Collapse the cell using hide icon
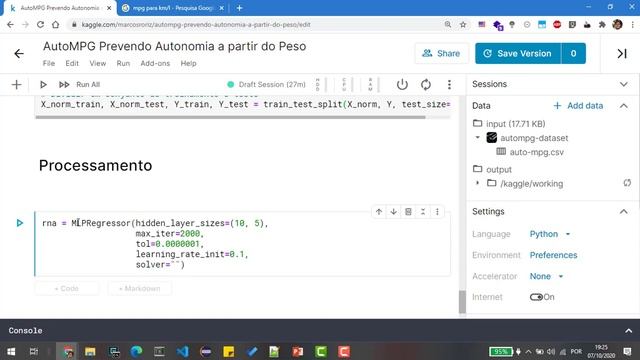 (x=423, y=211)
